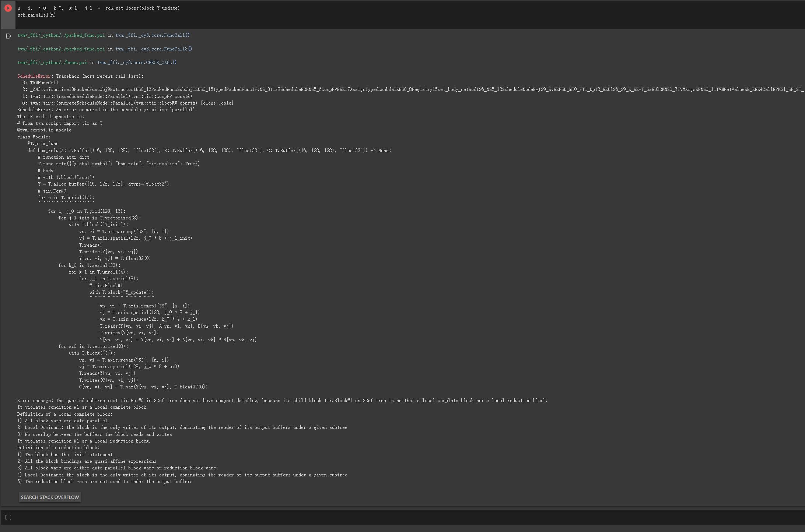
Task: Click the 'def bmm_relu' function signature
Action: coord(209,151)
